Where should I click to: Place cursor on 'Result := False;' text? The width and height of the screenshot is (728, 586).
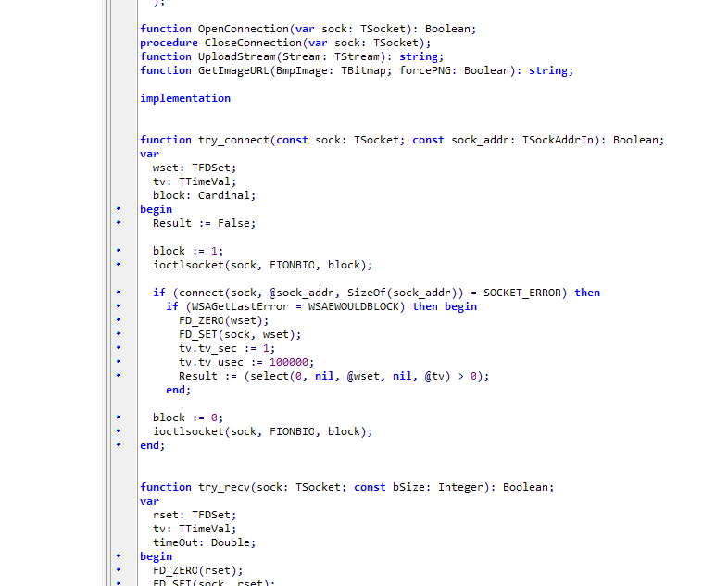[x=205, y=224]
